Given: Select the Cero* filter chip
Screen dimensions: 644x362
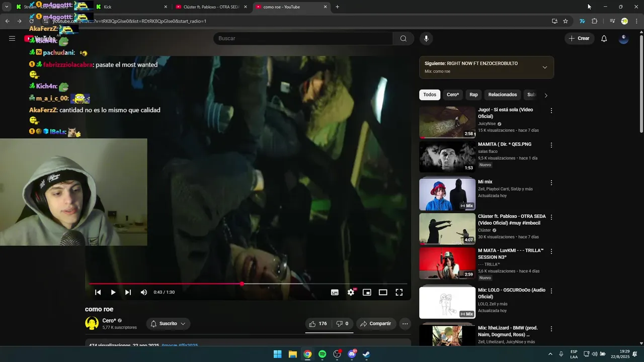Looking at the screenshot, I should [x=453, y=95].
